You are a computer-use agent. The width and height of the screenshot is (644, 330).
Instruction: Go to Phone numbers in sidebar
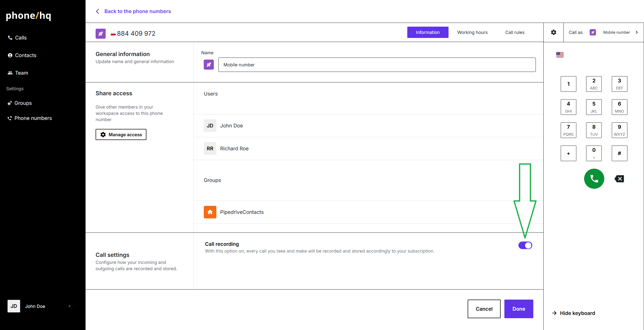pyautogui.click(x=33, y=118)
